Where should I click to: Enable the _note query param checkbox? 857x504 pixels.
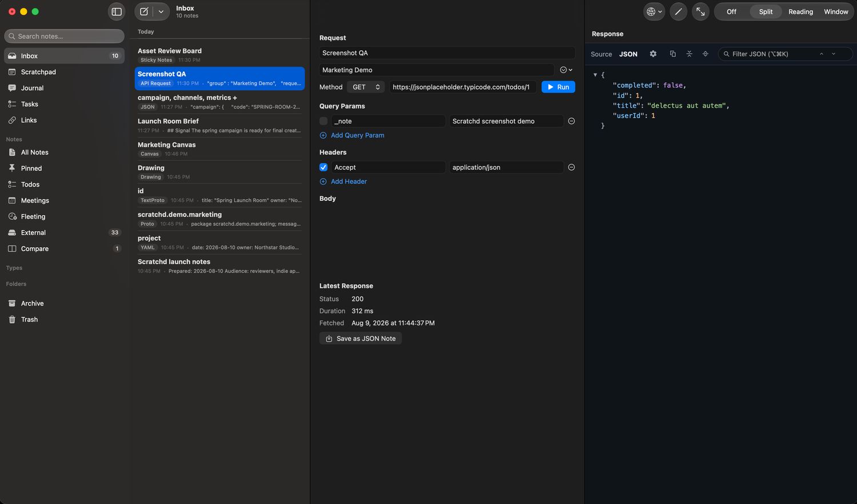tap(323, 121)
